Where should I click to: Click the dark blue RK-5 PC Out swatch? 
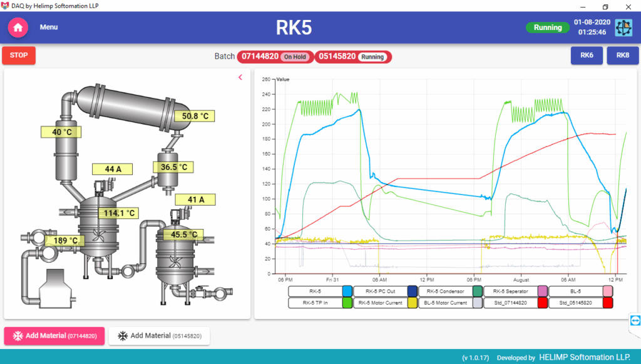click(412, 291)
